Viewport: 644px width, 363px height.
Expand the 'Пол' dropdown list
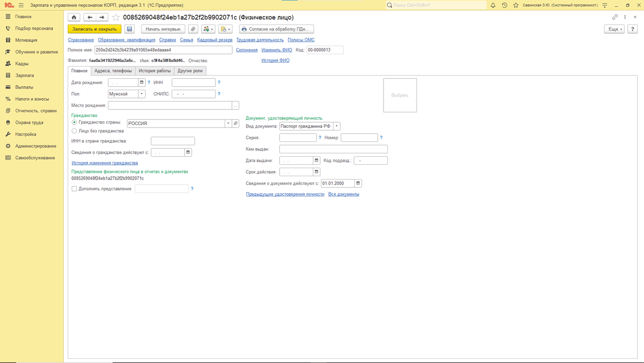[142, 94]
